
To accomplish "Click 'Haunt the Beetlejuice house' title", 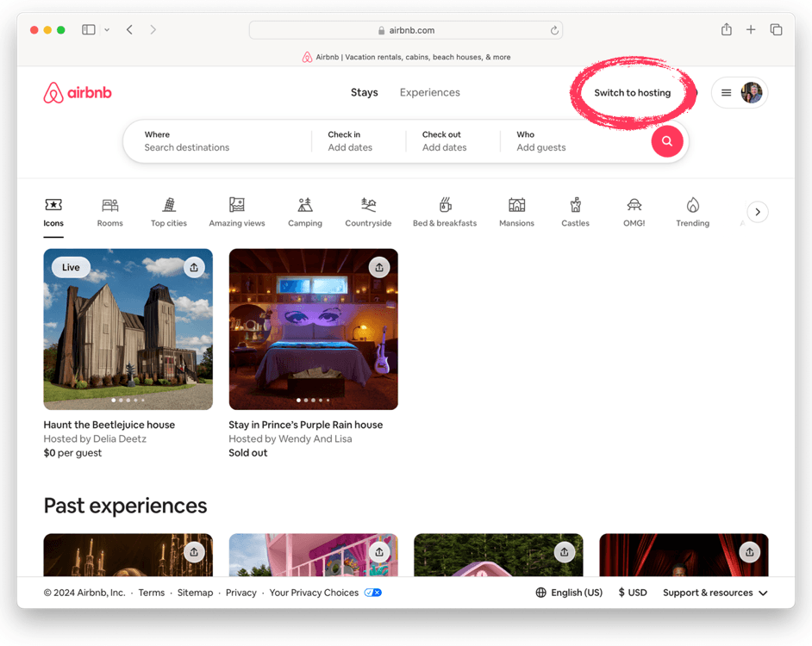I will tap(109, 425).
